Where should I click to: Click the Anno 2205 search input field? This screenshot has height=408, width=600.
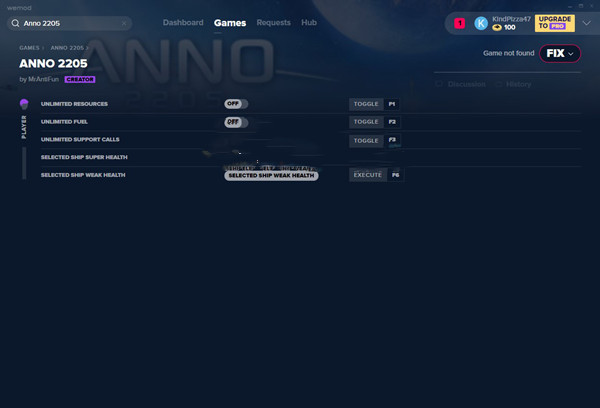70,22
